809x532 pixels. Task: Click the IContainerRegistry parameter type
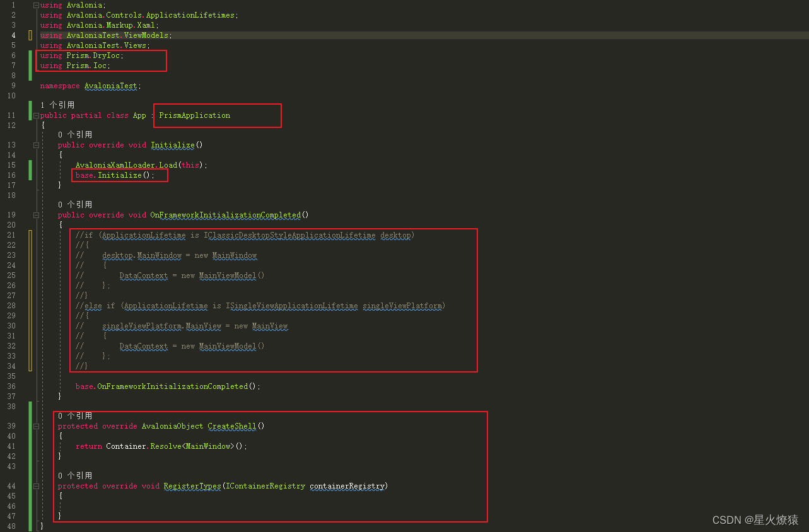coord(265,486)
